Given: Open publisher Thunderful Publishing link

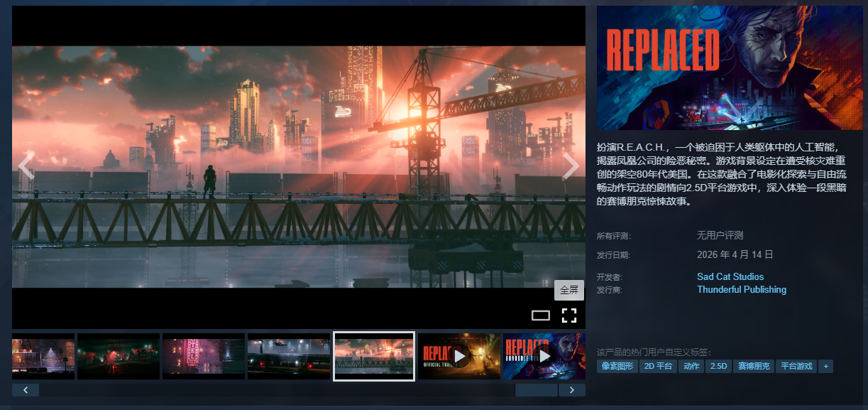Looking at the screenshot, I should point(742,290).
